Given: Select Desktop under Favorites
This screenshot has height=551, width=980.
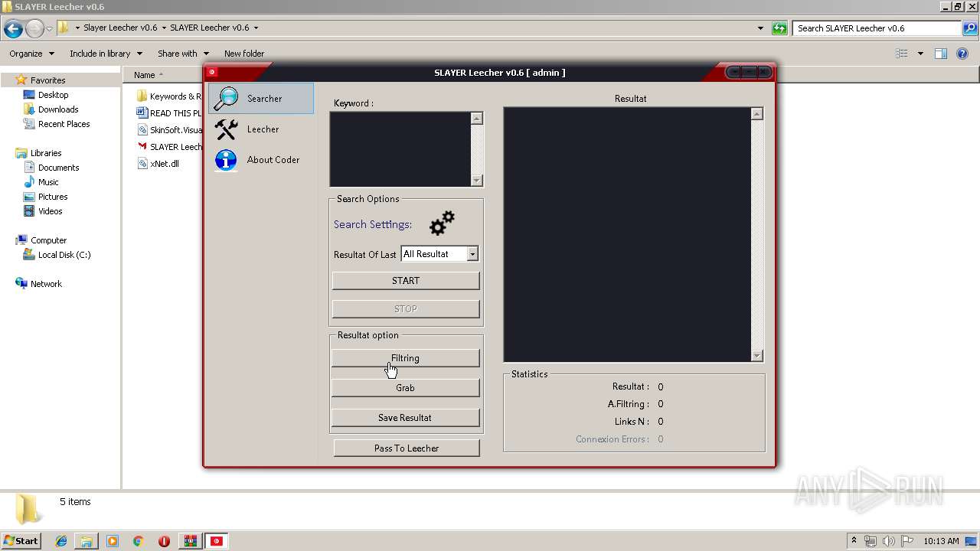Looking at the screenshot, I should point(46,95).
